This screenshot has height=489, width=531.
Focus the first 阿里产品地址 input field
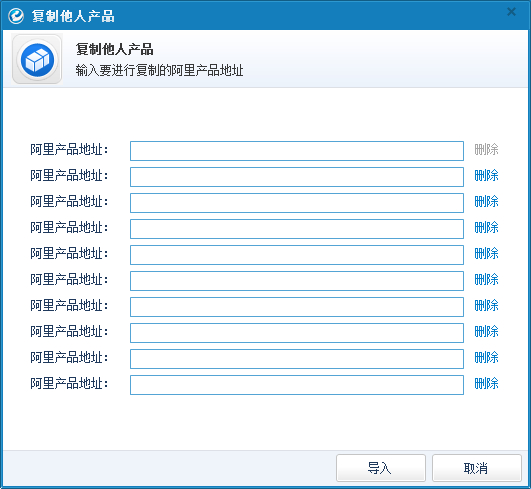pyautogui.click(x=297, y=151)
